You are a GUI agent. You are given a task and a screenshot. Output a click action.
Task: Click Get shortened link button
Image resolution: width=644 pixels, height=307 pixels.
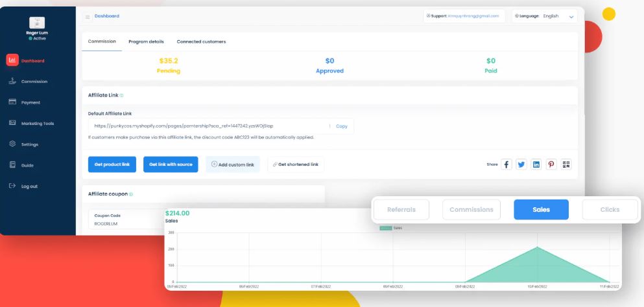(x=296, y=164)
